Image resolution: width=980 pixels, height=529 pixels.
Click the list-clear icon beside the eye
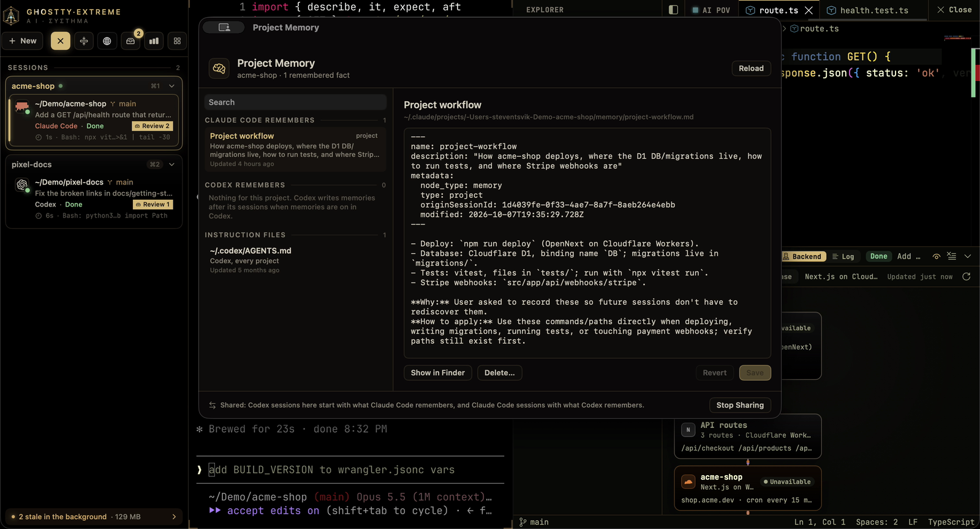pos(951,256)
